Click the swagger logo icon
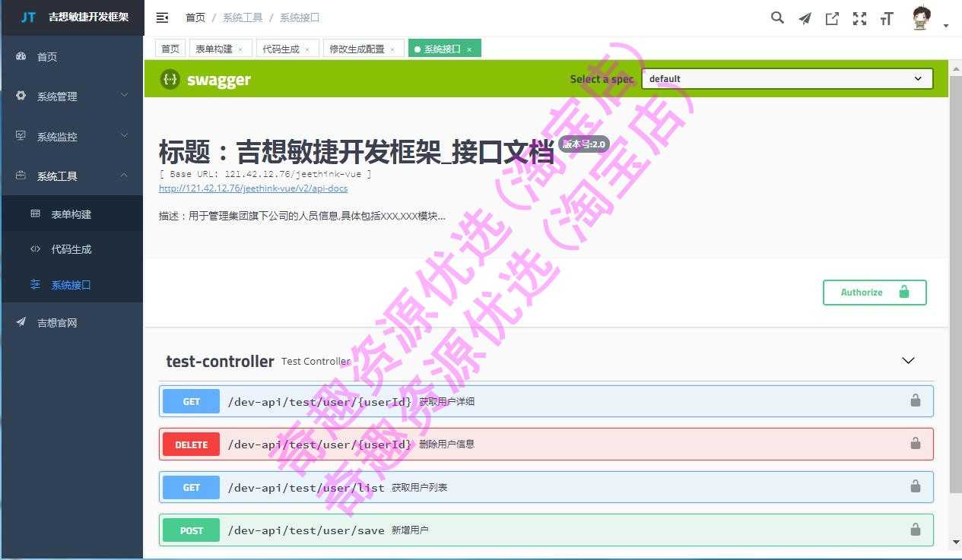Viewport: 962px width, 560px height. 170,79
